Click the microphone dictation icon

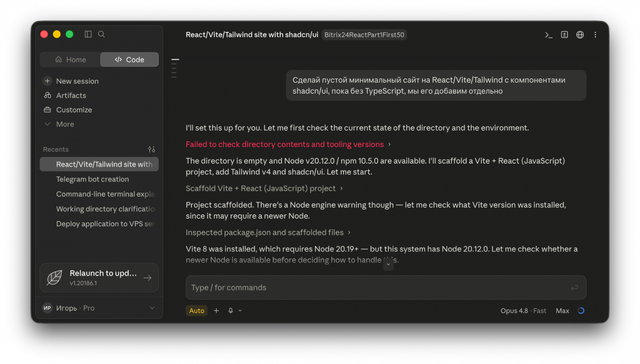(231, 311)
